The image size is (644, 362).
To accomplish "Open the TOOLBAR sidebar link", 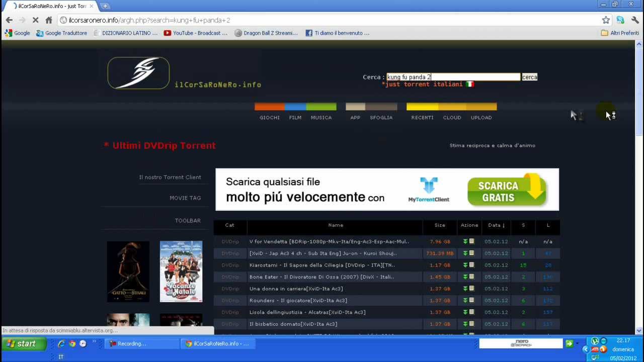I will point(188,221).
